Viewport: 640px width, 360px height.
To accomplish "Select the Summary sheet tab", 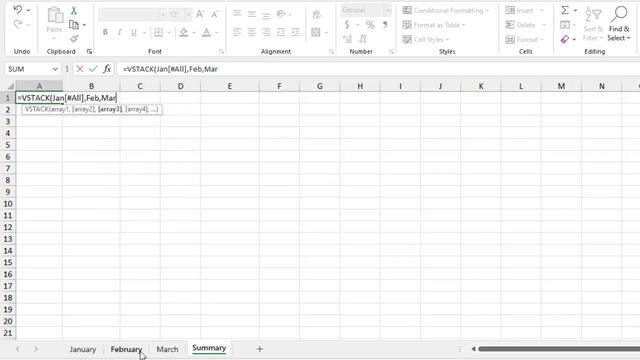I will click(209, 348).
